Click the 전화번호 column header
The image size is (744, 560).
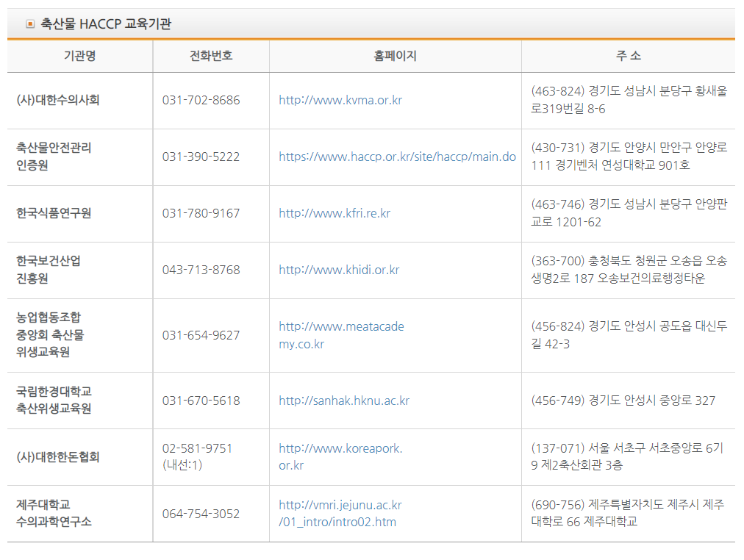[x=211, y=56]
